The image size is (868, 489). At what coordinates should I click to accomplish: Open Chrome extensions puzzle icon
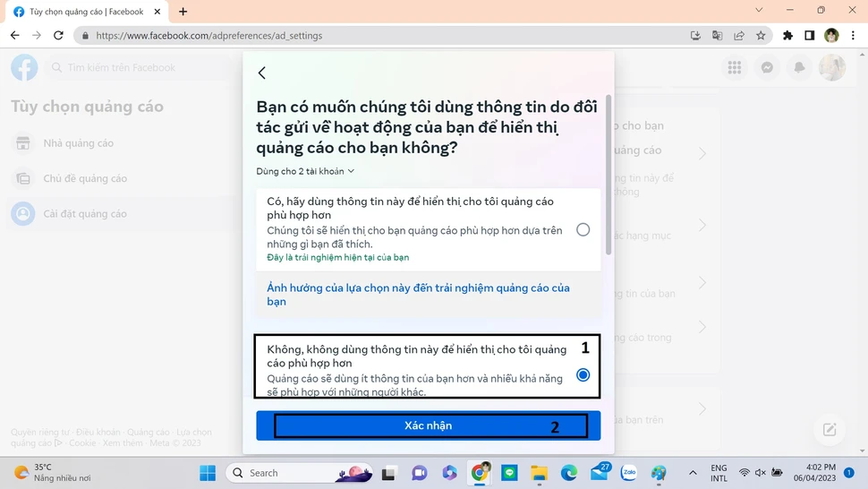(x=787, y=36)
